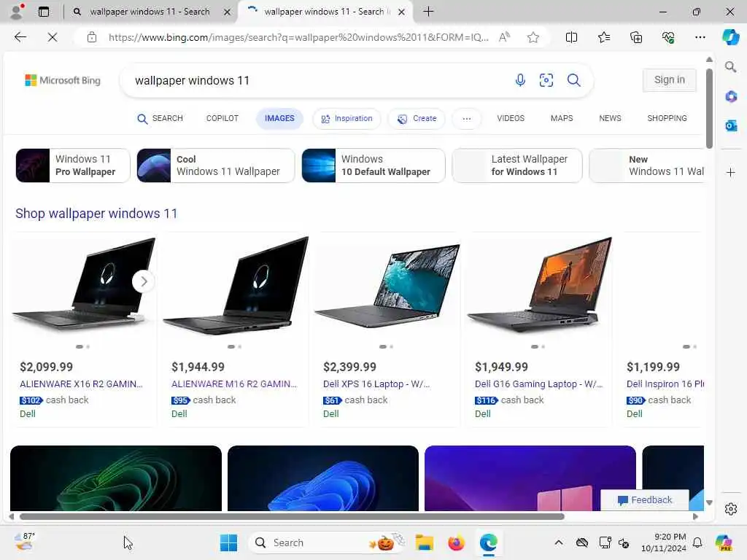Image resolution: width=747 pixels, height=560 pixels.
Task: Open sidebar settings gear
Action: click(730, 509)
